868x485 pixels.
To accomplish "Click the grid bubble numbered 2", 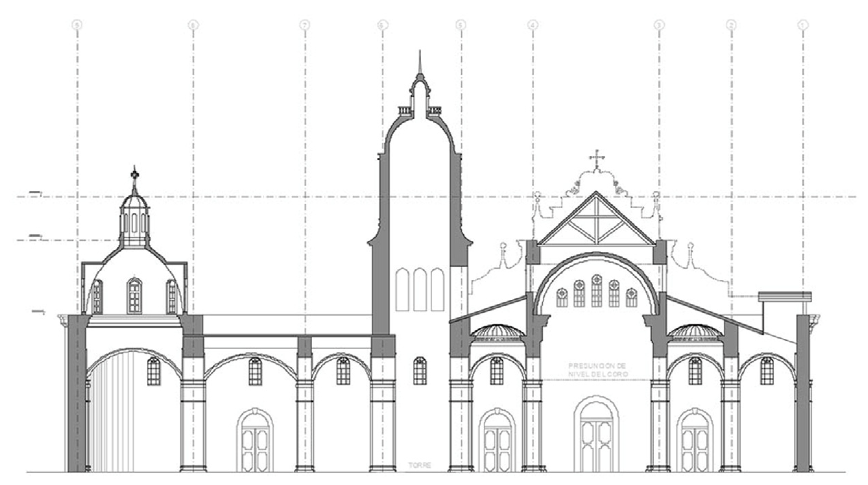I will point(731,25).
